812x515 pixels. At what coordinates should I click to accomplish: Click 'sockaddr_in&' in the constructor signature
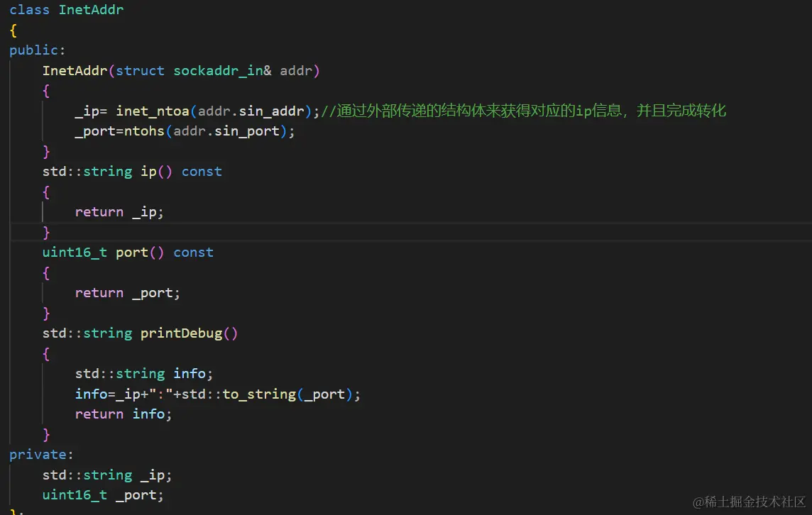pos(222,70)
